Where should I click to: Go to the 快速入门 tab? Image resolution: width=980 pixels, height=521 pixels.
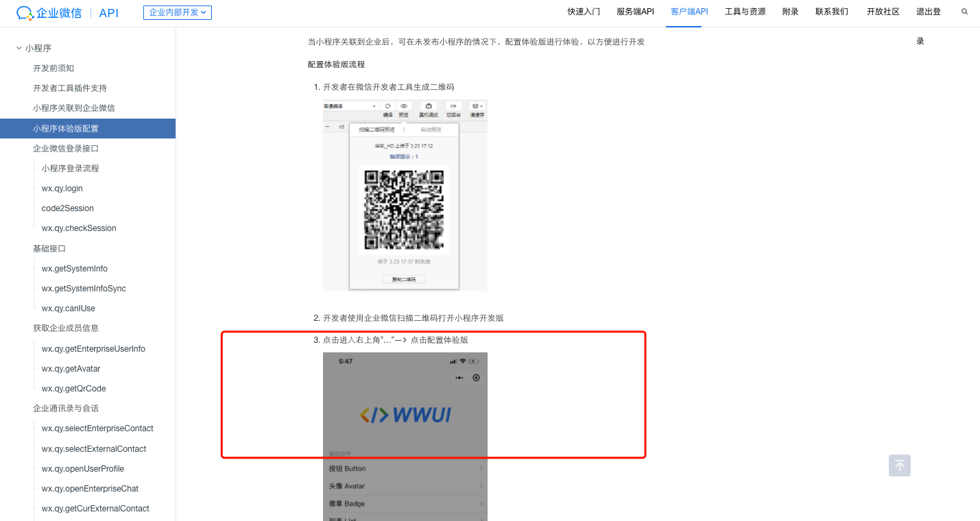coord(584,12)
